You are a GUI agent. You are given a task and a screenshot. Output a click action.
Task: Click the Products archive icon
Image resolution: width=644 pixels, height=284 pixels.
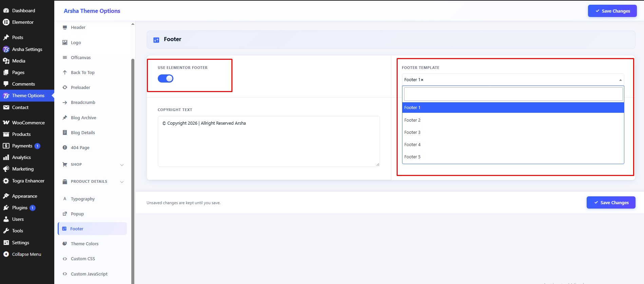6,134
